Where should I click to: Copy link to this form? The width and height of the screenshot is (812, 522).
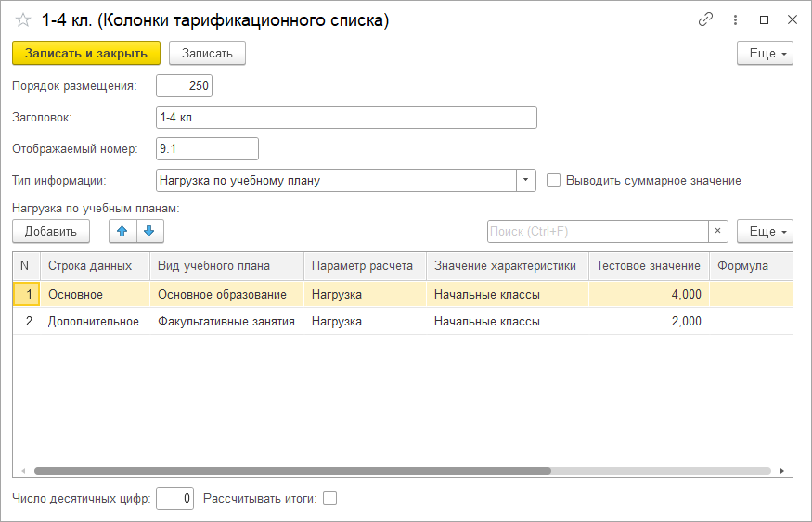tap(706, 19)
